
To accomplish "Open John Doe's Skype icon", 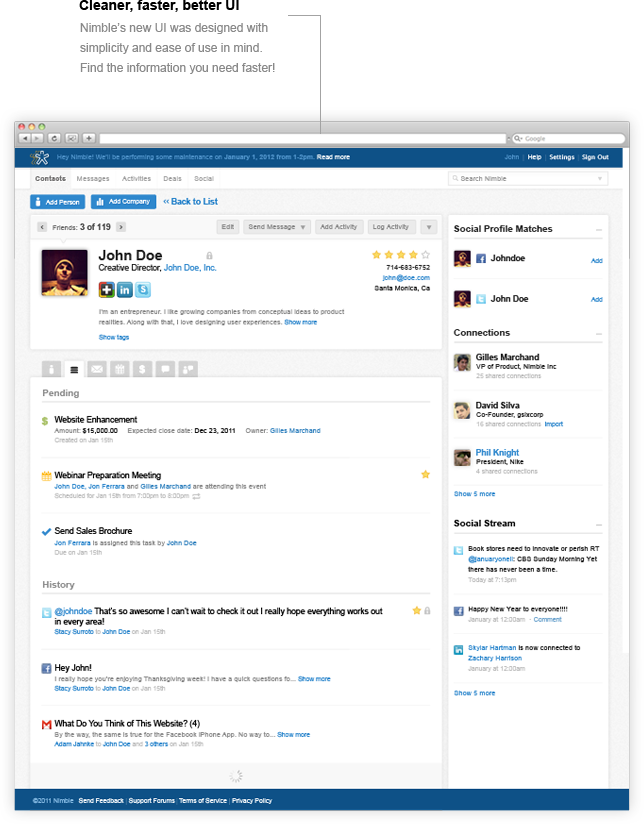I will click(143, 290).
